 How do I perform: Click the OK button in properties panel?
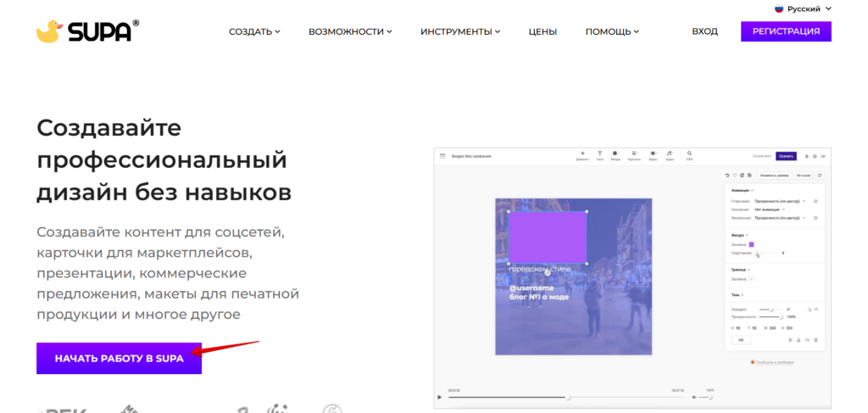point(741,340)
